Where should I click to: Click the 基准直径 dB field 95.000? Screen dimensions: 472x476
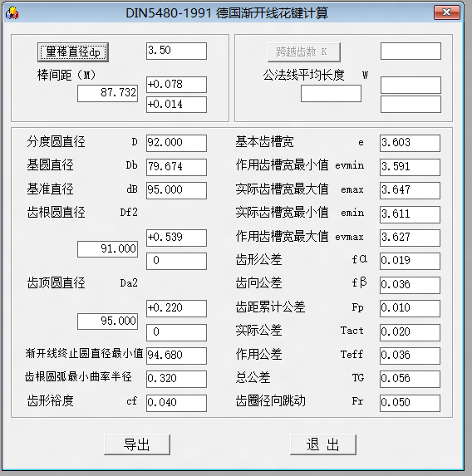176,190
